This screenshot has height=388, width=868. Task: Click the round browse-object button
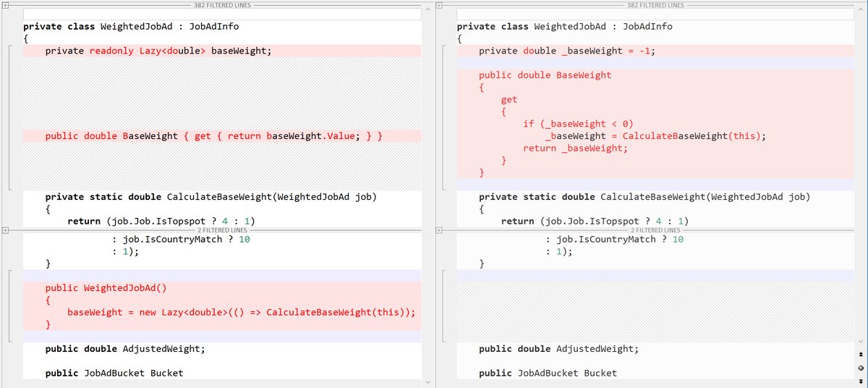point(861,368)
